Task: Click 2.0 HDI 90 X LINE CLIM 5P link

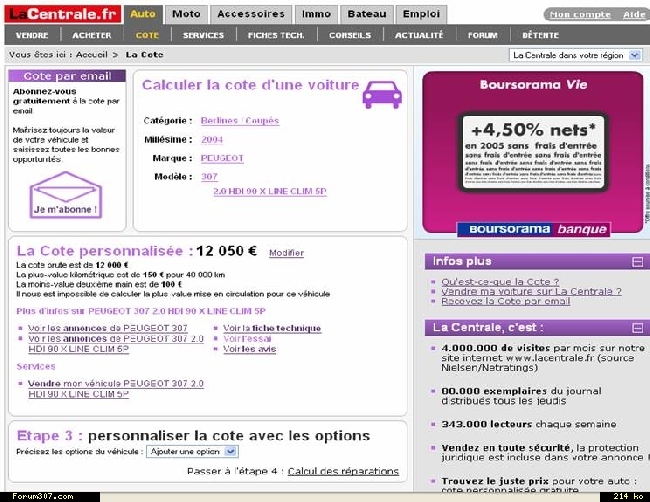Action: [x=270, y=191]
